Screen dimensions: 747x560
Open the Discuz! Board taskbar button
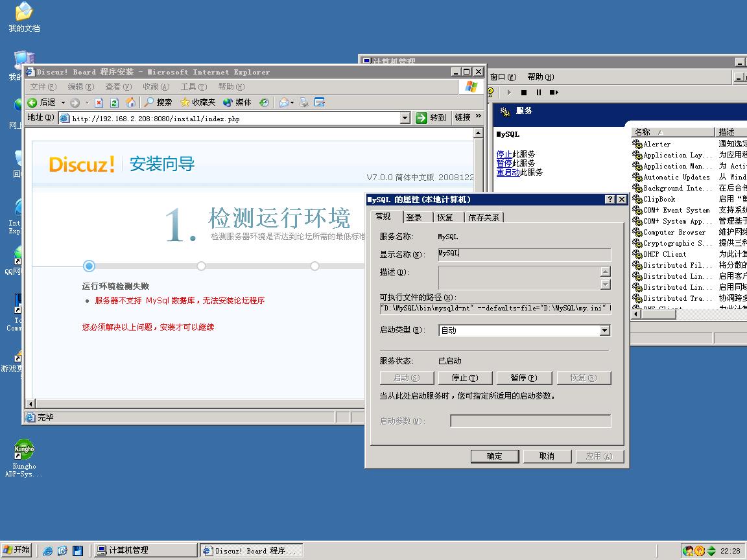(x=251, y=550)
